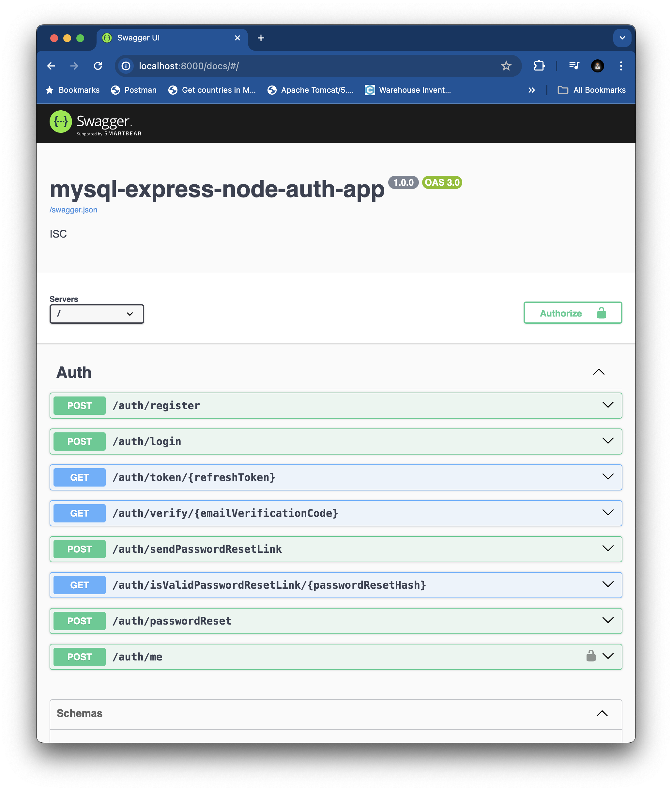Click the /auth/login path text
The height and width of the screenshot is (791, 672).
(x=147, y=441)
